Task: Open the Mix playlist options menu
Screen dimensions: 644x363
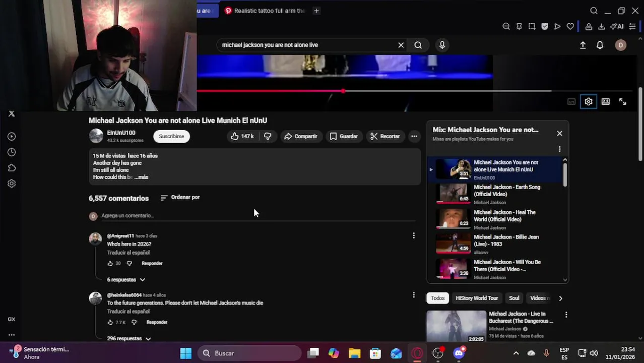Action: pyautogui.click(x=559, y=149)
